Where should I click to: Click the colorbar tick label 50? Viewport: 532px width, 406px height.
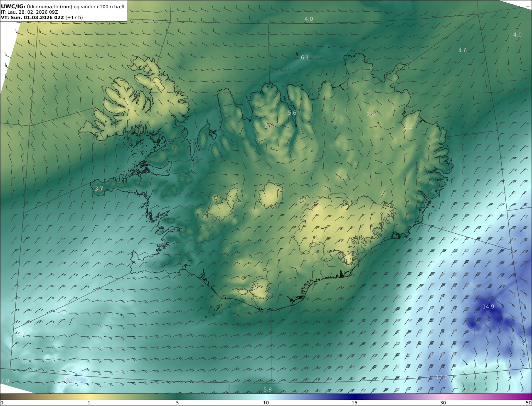(x=529, y=403)
